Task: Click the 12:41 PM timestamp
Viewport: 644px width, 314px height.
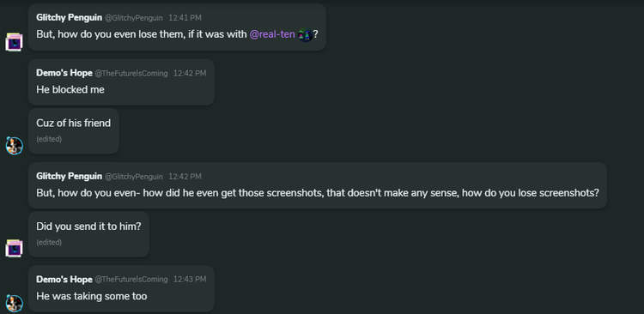Action: pos(185,18)
